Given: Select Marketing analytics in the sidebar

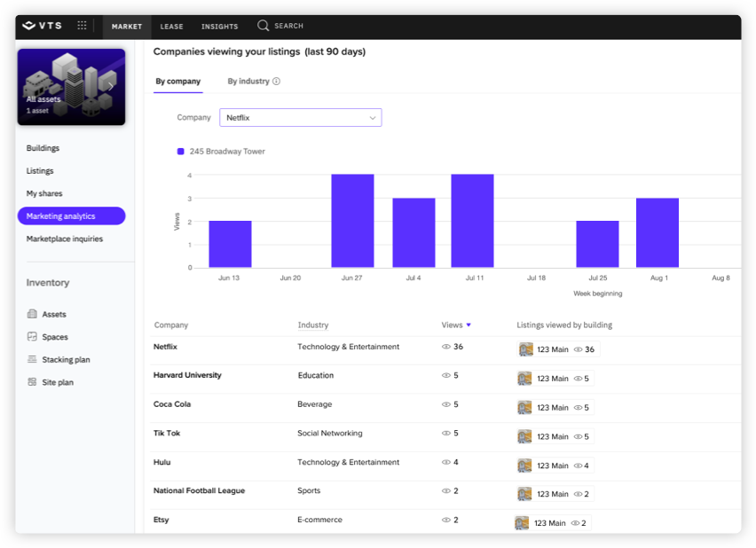Looking at the screenshot, I should pyautogui.click(x=71, y=216).
